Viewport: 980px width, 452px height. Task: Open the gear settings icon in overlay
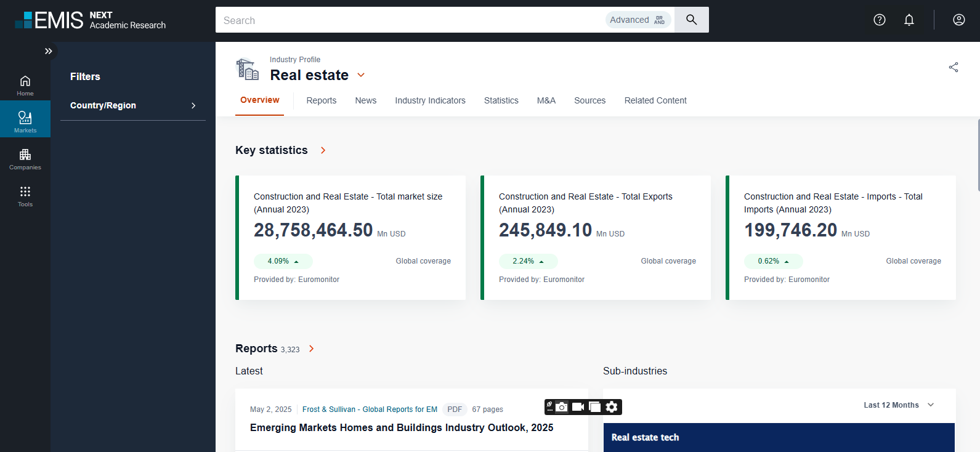tap(612, 407)
